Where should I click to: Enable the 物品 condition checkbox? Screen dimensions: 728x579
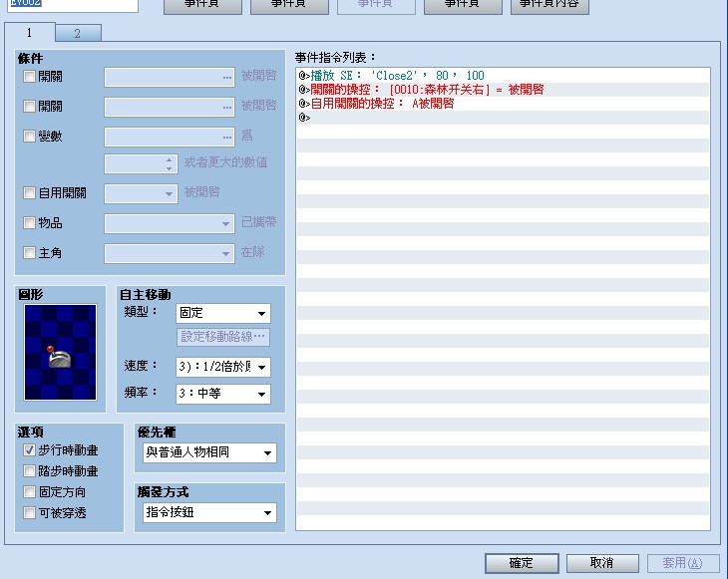pyautogui.click(x=29, y=222)
